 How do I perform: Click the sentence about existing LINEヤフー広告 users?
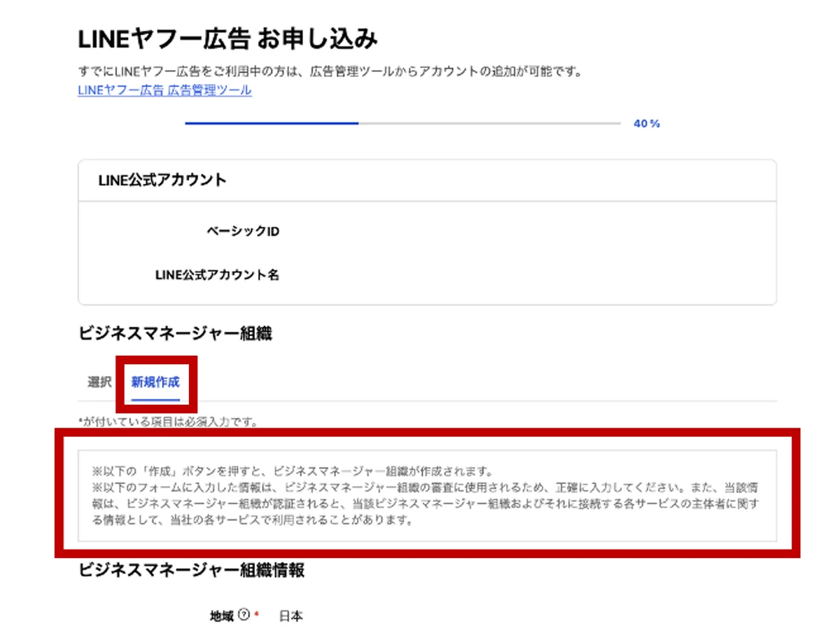330,71
